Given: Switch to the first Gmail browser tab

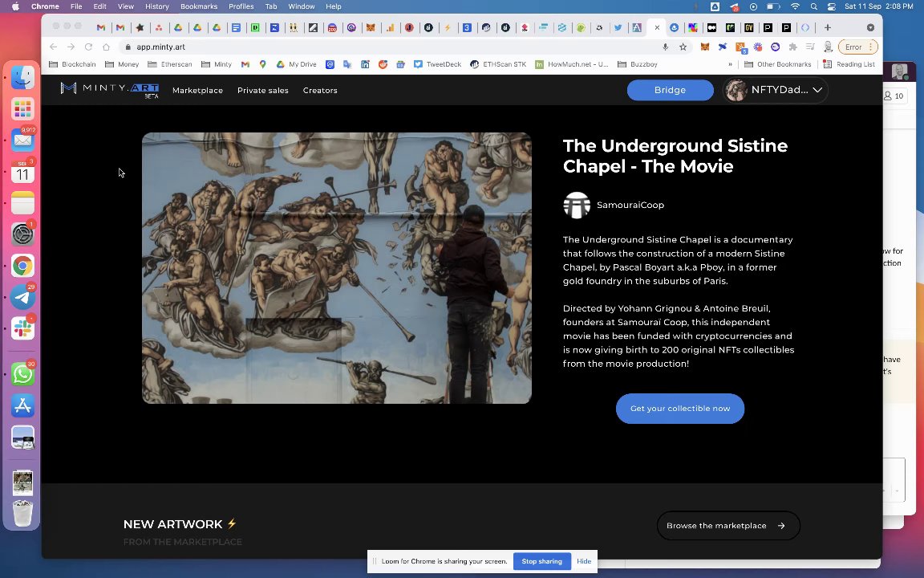Looking at the screenshot, I should (101, 27).
